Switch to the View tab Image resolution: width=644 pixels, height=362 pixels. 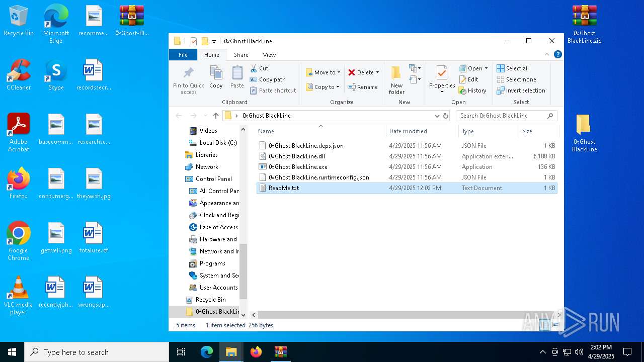coord(269,55)
